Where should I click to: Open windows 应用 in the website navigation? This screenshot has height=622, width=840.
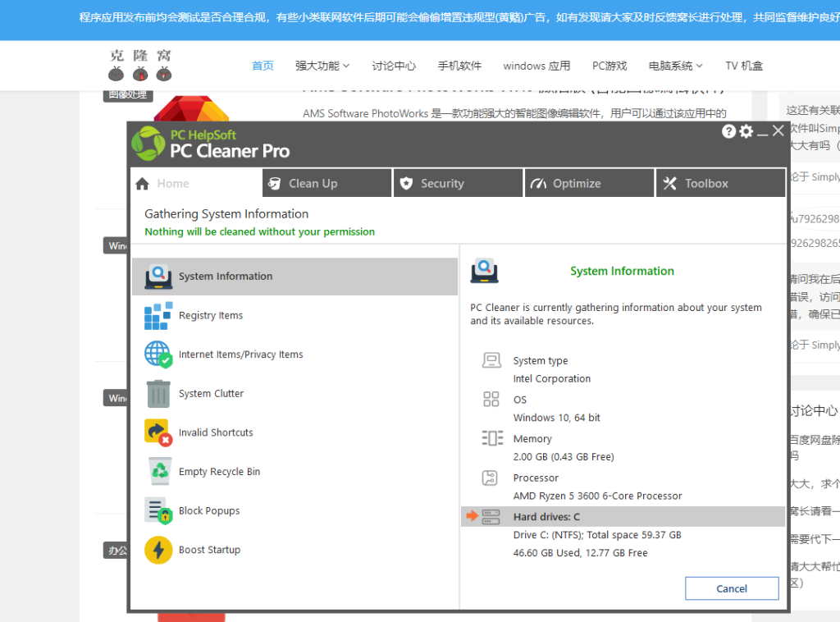pyautogui.click(x=536, y=66)
